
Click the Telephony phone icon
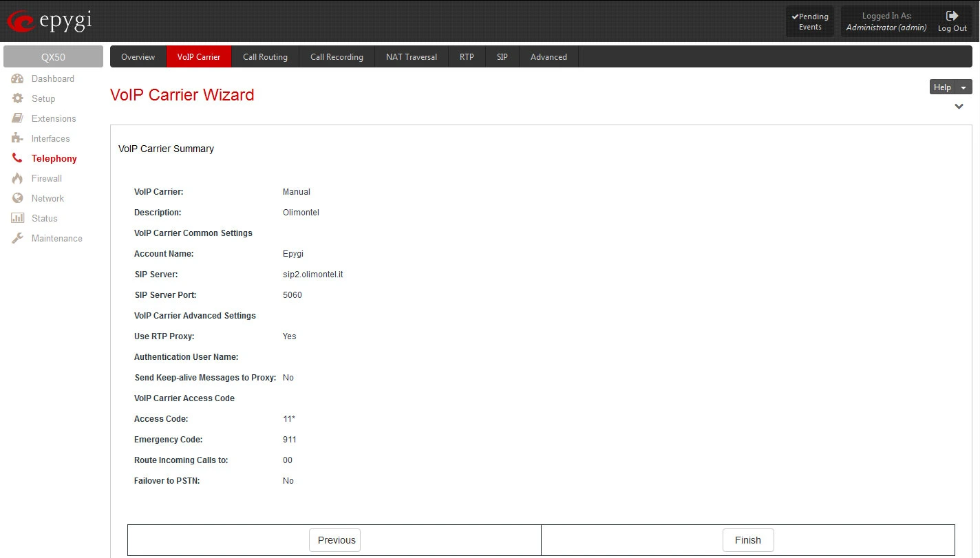18,158
